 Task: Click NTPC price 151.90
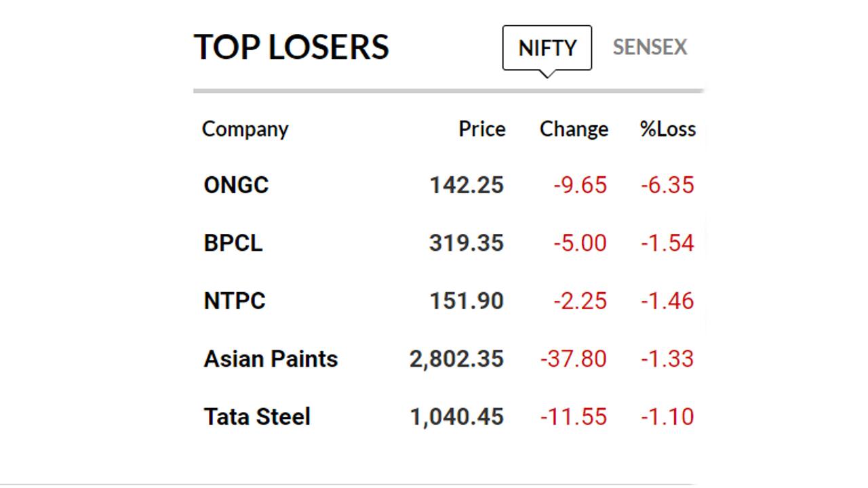coord(467,301)
